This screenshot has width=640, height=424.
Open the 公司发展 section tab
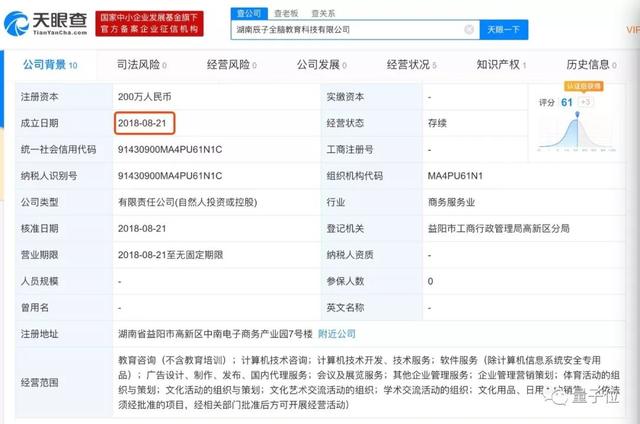[321, 64]
